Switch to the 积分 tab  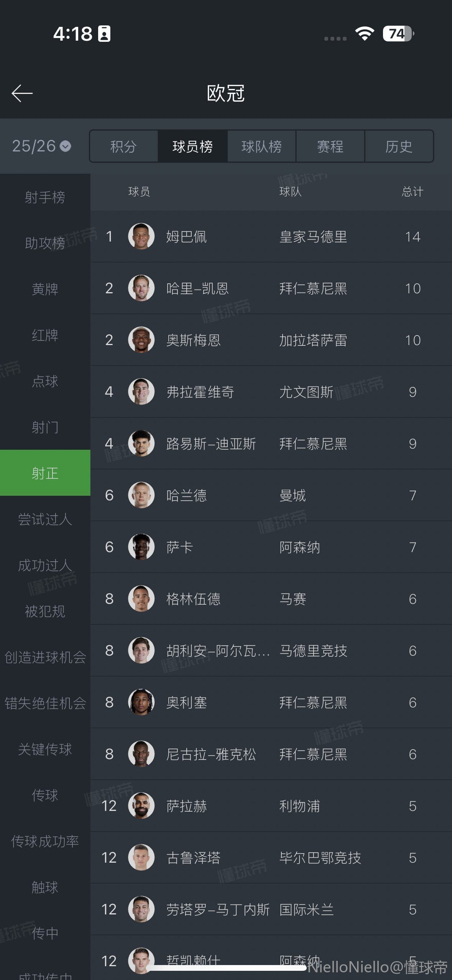tap(123, 146)
